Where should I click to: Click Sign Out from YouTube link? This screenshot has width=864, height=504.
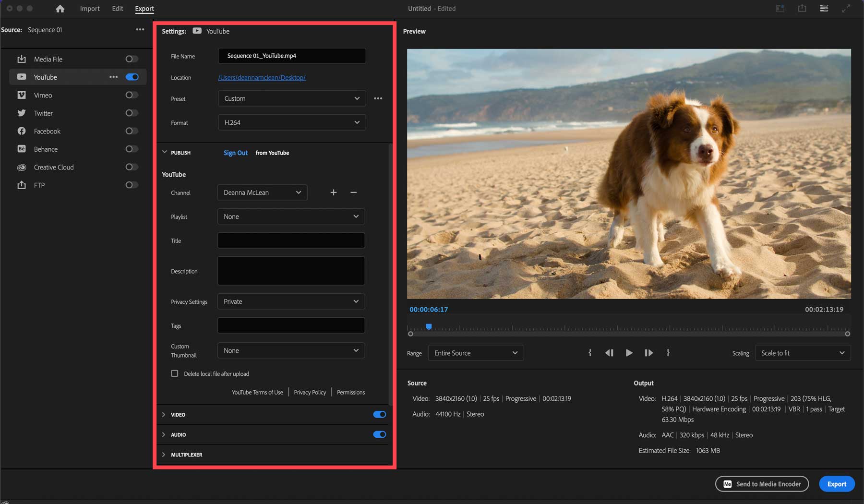[x=236, y=153]
